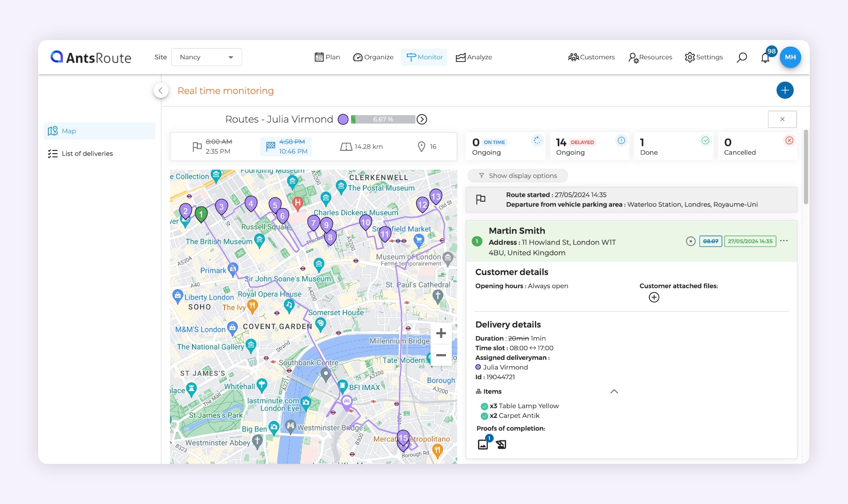The width and height of the screenshot is (848, 504).
Task: Go to next route arrow button
Action: coord(422,120)
